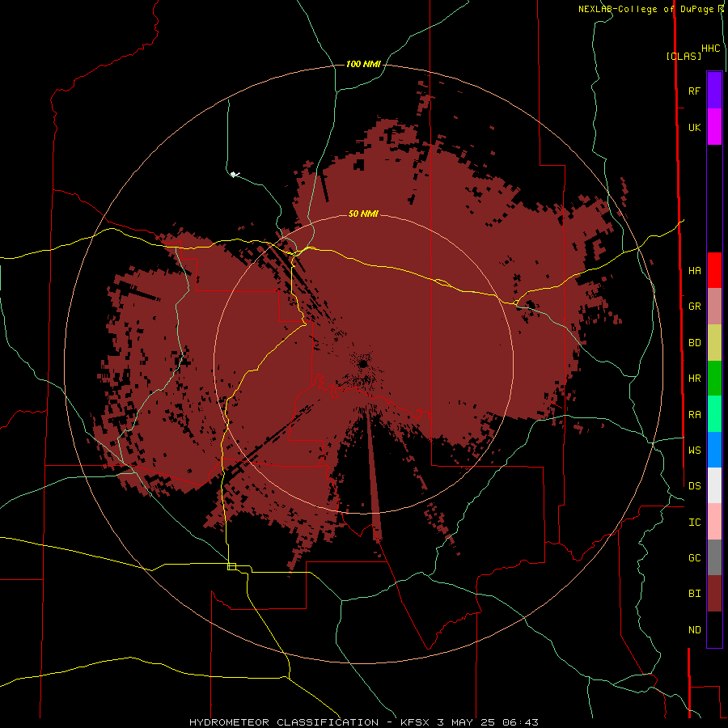This screenshot has width=728, height=728.
Task: Click the UK magenta legend swatch
Action: 714,127
